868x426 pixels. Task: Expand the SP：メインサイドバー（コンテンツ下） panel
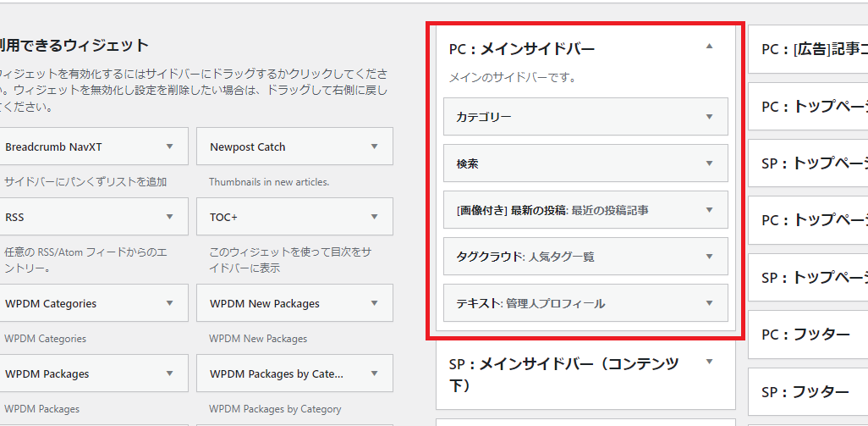(709, 363)
